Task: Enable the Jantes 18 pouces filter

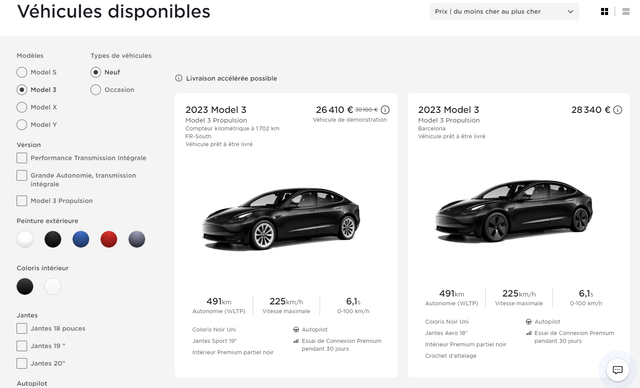Action: point(22,328)
